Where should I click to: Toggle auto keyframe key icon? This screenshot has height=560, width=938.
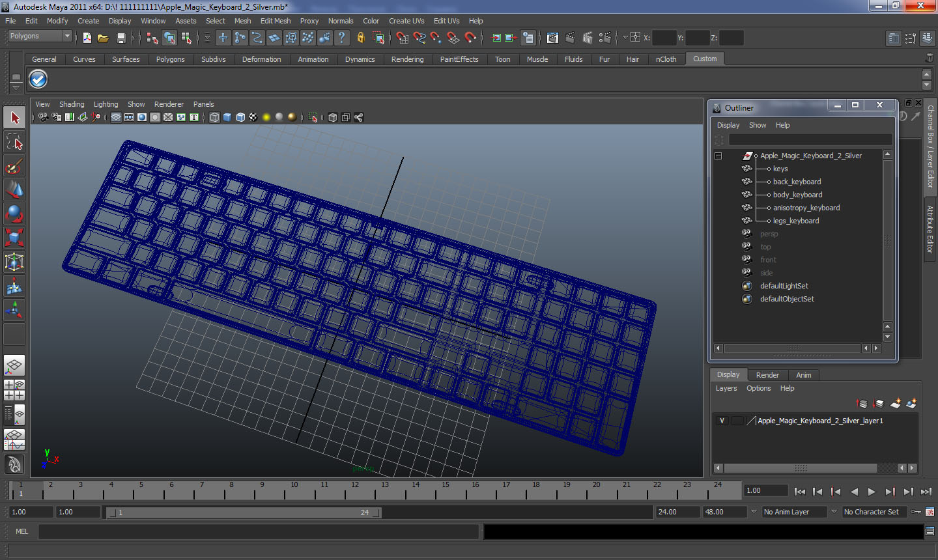[915, 512]
